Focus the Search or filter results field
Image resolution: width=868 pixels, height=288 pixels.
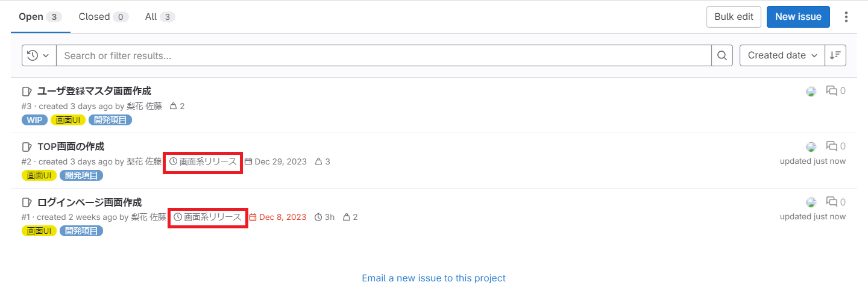tap(383, 55)
